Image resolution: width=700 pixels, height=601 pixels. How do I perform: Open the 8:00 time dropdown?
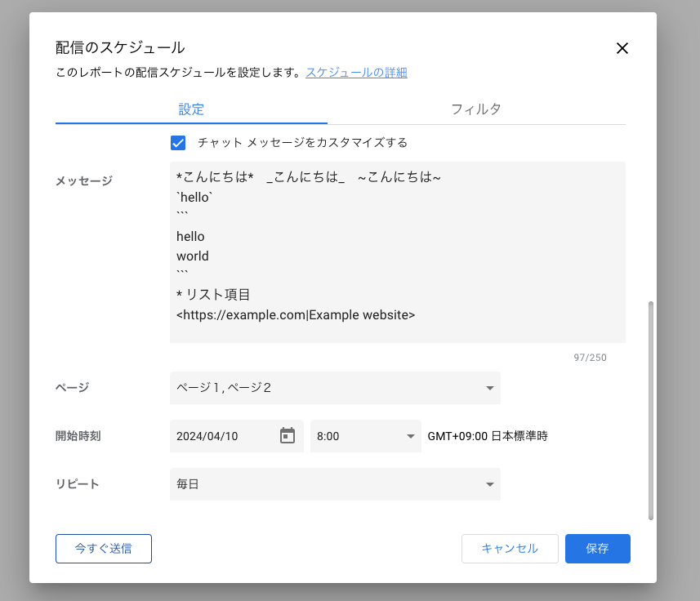pos(365,436)
